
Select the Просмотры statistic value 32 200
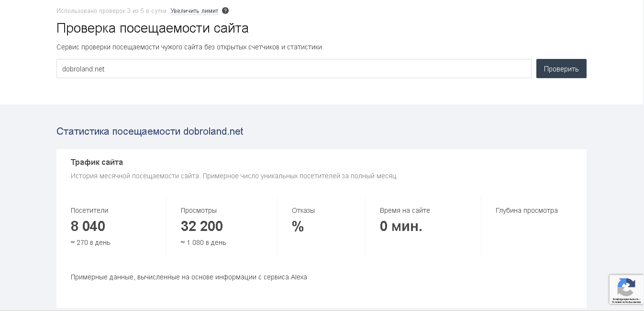[201, 226]
